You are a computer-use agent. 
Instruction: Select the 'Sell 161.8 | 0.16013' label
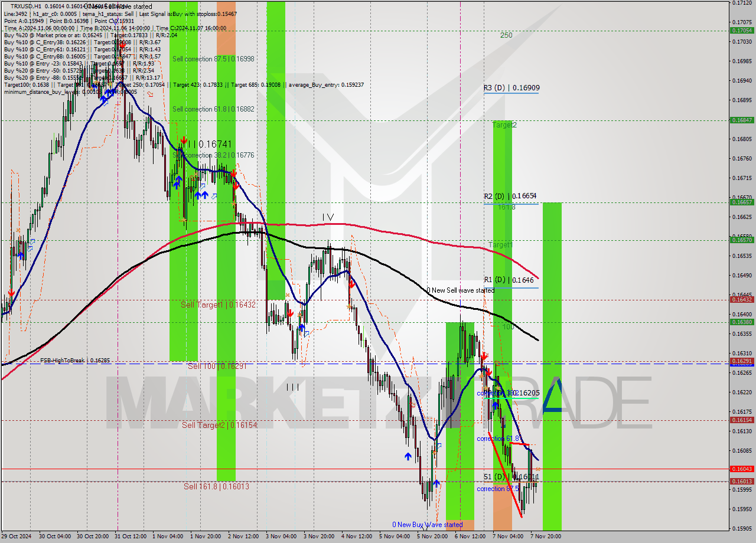tap(216, 486)
